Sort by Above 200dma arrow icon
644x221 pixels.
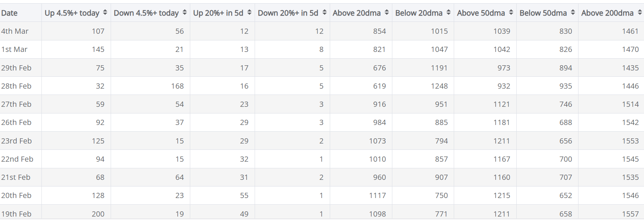(640, 13)
